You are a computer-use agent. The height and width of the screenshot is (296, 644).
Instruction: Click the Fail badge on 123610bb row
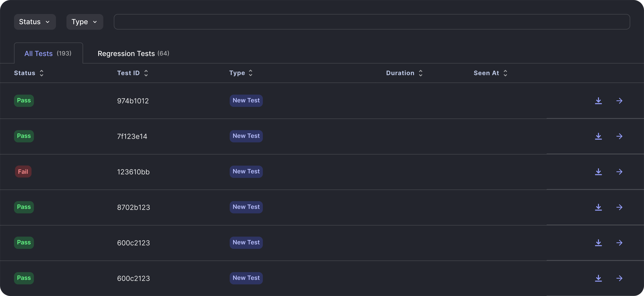click(23, 172)
